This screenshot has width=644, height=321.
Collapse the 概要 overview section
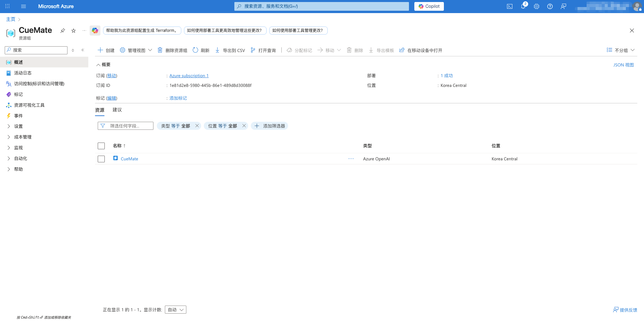[x=99, y=64]
